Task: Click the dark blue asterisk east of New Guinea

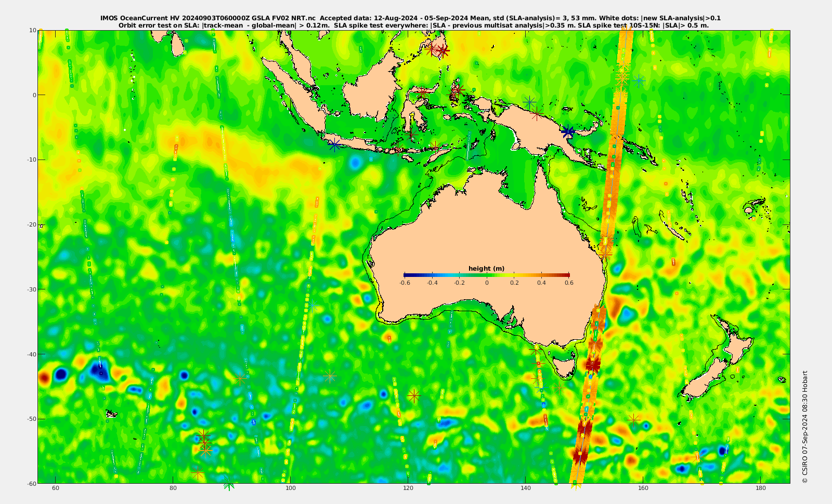Action: click(568, 132)
